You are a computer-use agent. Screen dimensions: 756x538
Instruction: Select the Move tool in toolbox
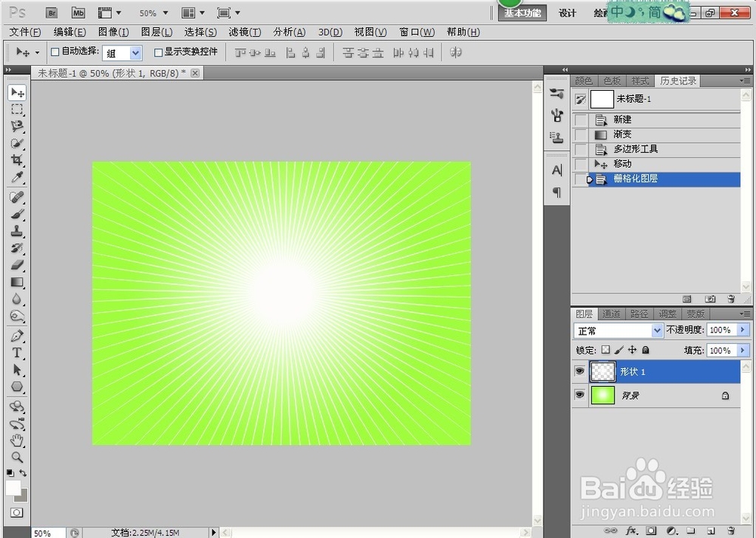[17, 92]
